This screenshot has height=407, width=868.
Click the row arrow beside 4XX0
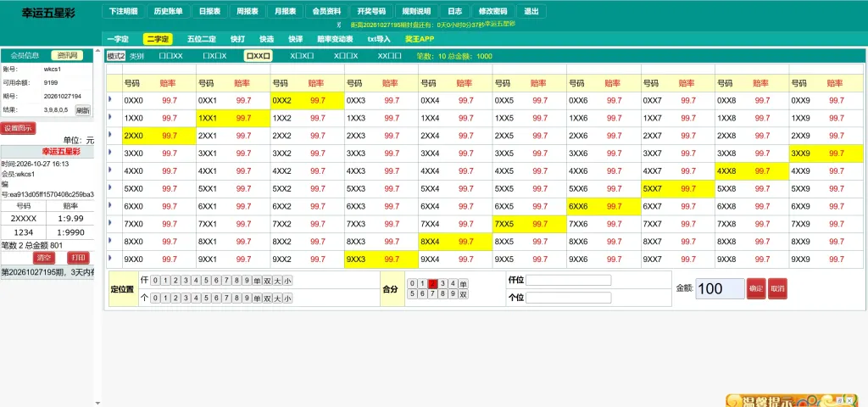tap(109, 170)
